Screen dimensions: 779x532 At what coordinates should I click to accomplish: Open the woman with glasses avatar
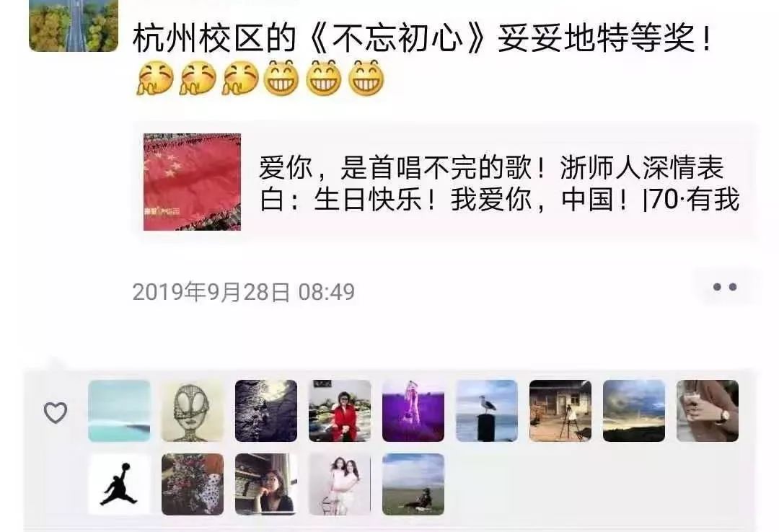pyautogui.click(x=265, y=484)
